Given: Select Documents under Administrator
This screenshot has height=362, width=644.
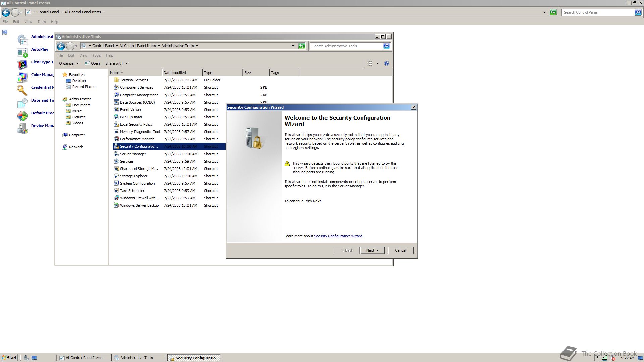Looking at the screenshot, I should pyautogui.click(x=81, y=105).
